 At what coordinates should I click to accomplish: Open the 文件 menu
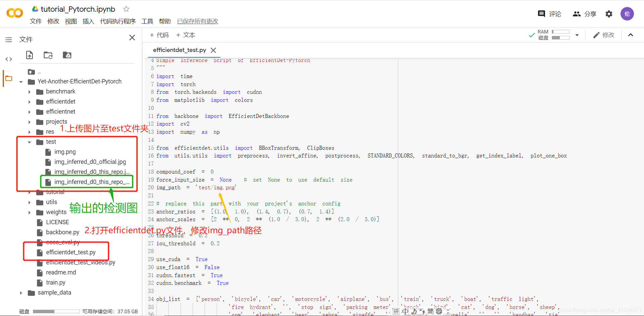(36, 21)
